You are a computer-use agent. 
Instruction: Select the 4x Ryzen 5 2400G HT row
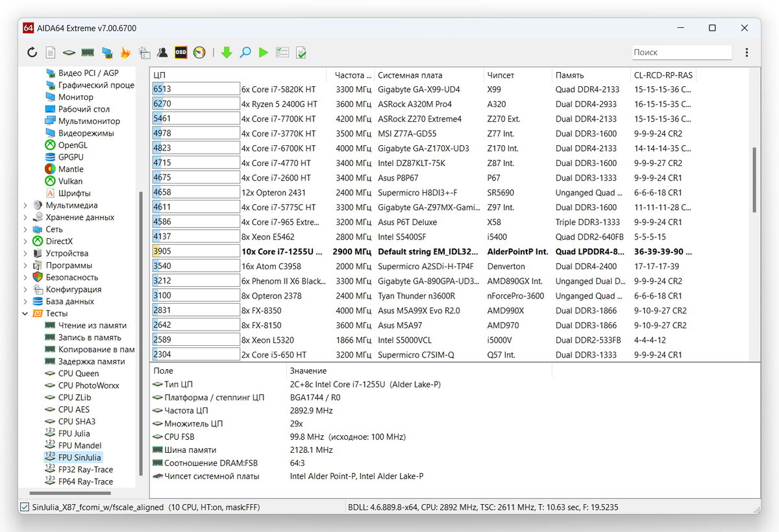coord(422,104)
